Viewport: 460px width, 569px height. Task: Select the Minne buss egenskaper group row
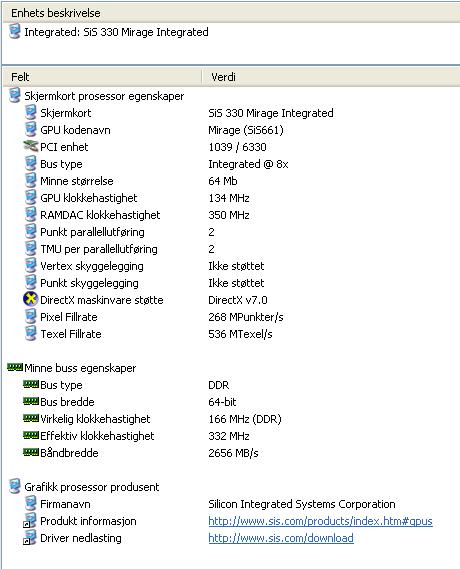[x=80, y=368]
